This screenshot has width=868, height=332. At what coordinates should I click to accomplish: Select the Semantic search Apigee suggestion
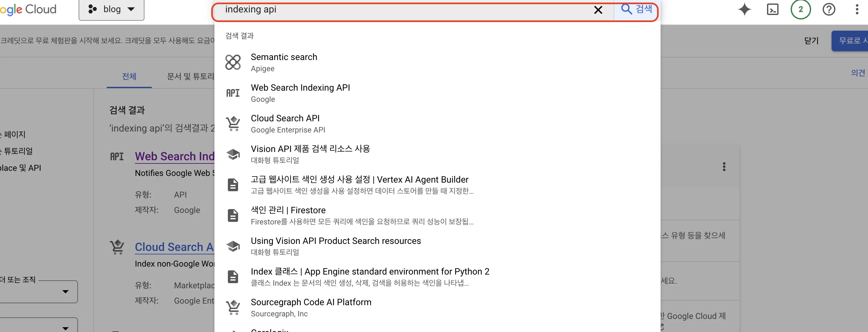[x=437, y=63]
